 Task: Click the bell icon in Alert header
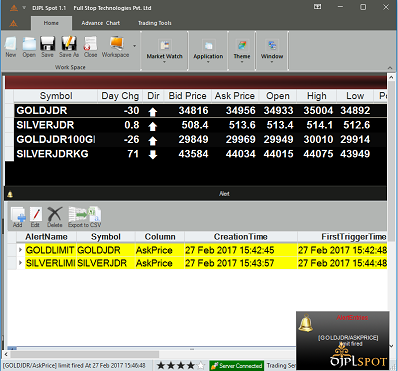point(10,194)
